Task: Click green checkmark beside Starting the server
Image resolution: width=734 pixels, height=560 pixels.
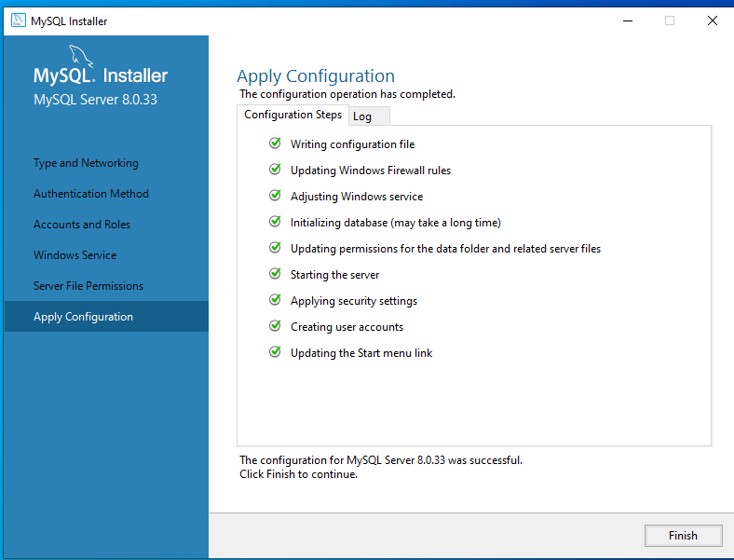Action: click(275, 274)
